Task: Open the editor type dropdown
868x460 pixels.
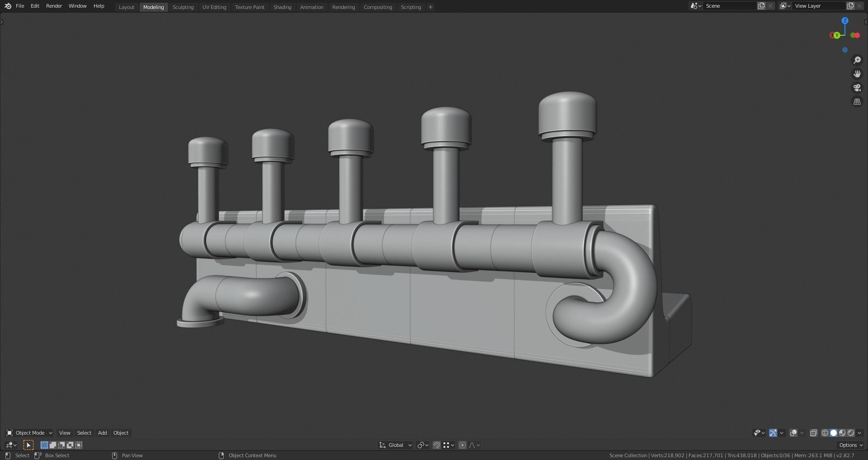Action: click(x=11, y=445)
